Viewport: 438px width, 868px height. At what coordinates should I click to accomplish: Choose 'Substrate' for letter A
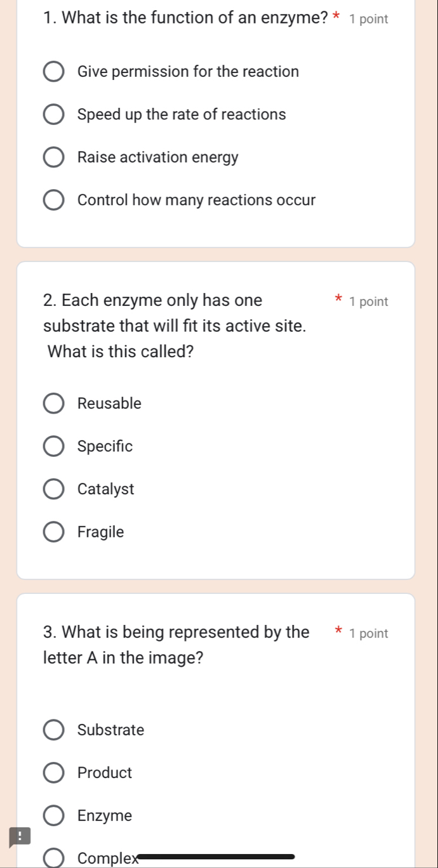tap(53, 730)
